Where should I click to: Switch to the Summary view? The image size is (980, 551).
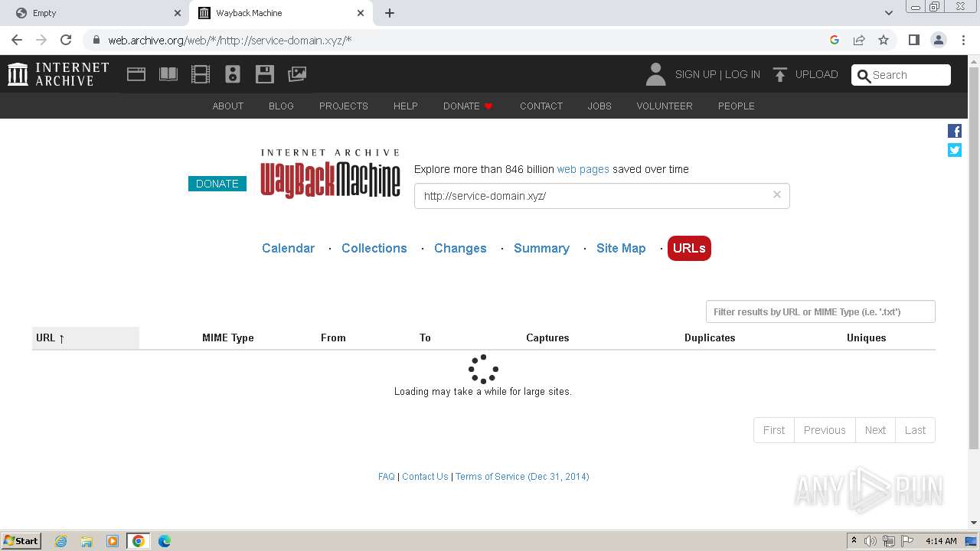[x=541, y=248]
